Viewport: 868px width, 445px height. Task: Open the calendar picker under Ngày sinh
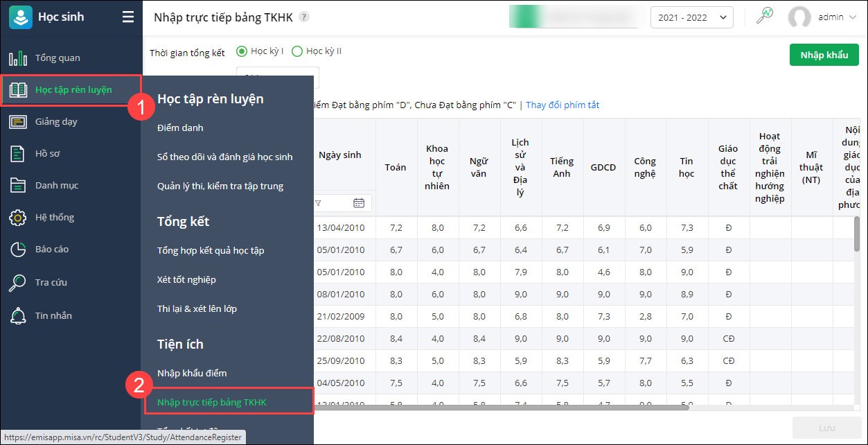359,203
